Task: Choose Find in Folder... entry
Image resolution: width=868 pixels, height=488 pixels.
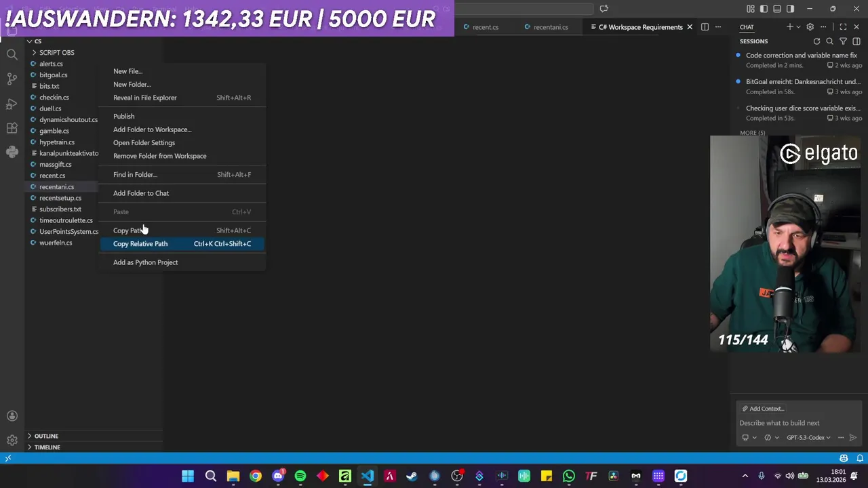Action: (182, 174)
